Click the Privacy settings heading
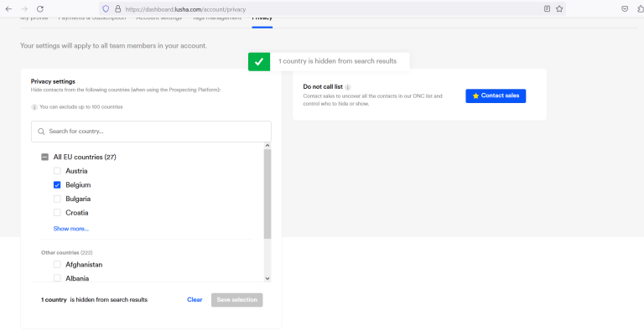This screenshot has width=644, height=331. point(53,81)
